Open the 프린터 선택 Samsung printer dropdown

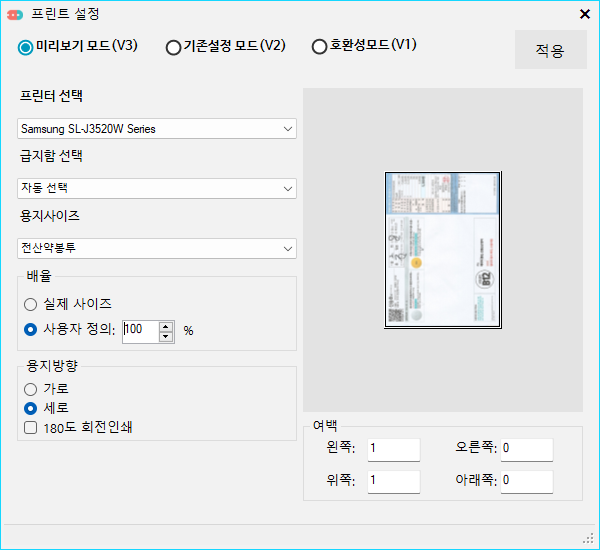pyautogui.click(x=157, y=129)
